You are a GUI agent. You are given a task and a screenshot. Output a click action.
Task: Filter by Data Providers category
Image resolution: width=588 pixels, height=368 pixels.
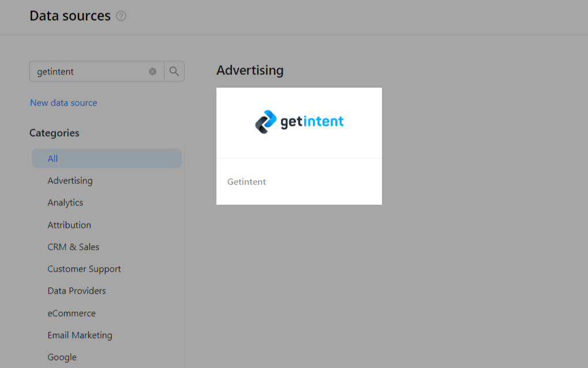click(x=77, y=291)
